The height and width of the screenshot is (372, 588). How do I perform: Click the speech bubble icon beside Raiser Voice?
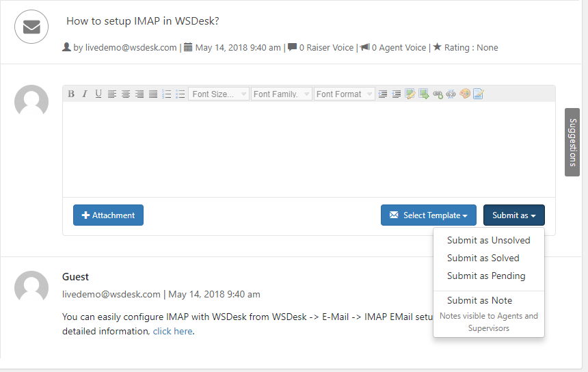pos(292,47)
